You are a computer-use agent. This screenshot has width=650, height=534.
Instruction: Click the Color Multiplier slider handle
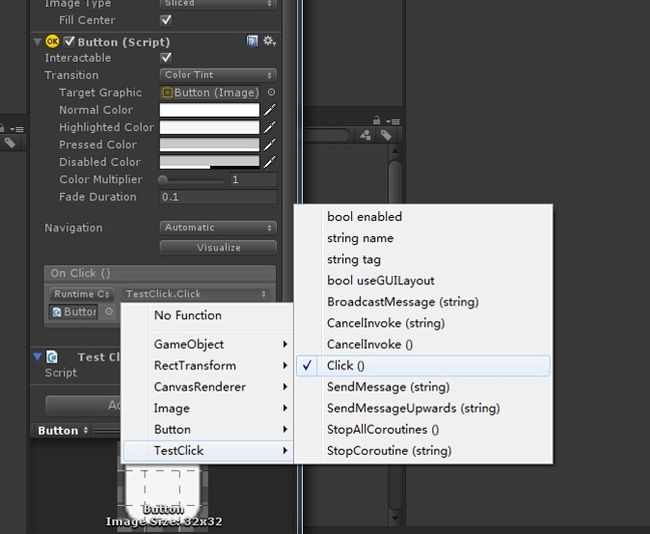pos(163,180)
